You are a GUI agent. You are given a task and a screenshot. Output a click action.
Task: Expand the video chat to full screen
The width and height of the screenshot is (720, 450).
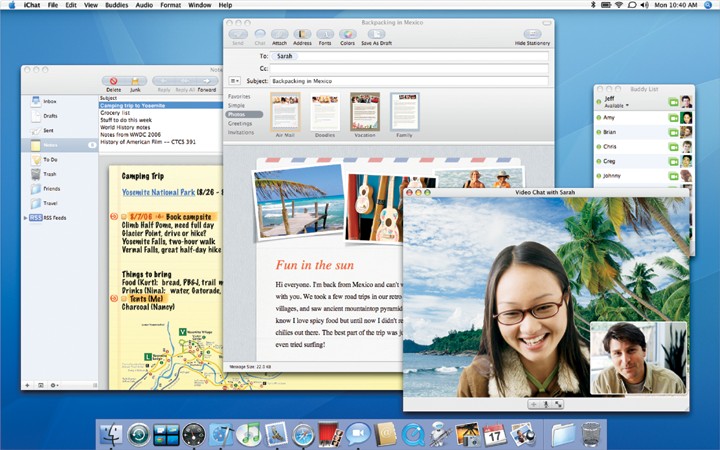coord(558,405)
